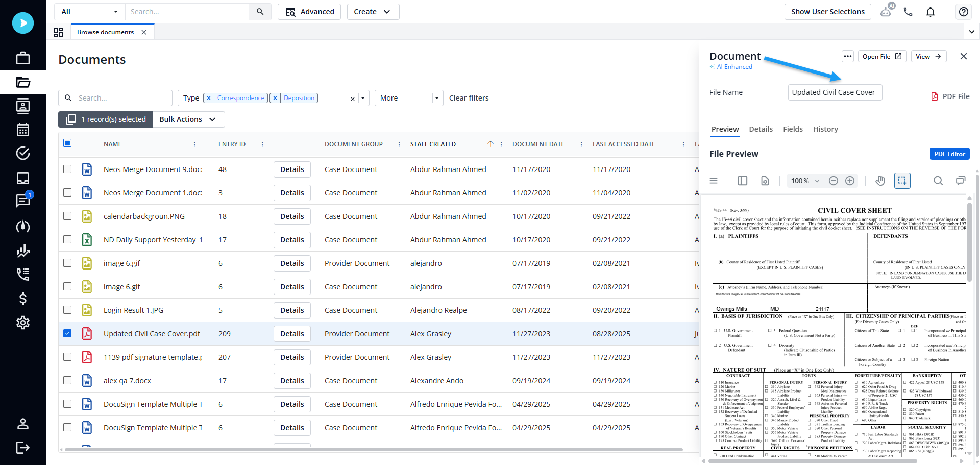This screenshot has width=980, height=465.
Task: Click the search magnifier in PDF preview toolbar
Action: [x=938, y=181]
